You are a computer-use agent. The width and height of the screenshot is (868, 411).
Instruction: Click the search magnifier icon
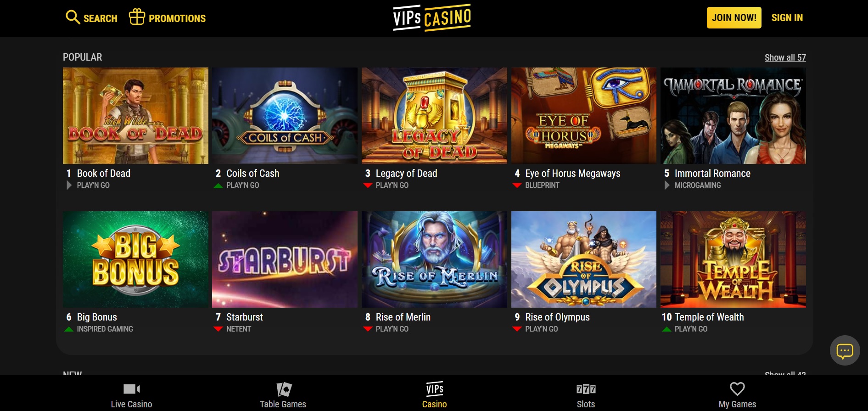tap(73, 17)
